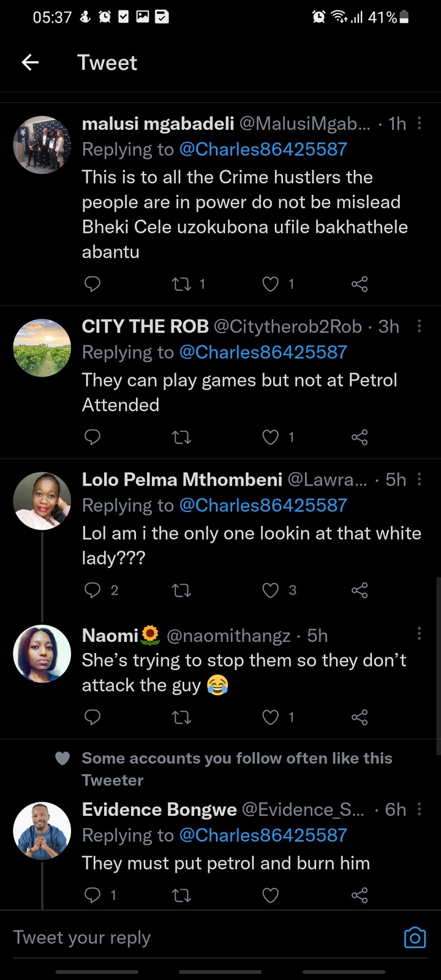441x980 pixels.
Task: View Evidence Bongwe's profile photo
Action: click(x=42, y=831)
